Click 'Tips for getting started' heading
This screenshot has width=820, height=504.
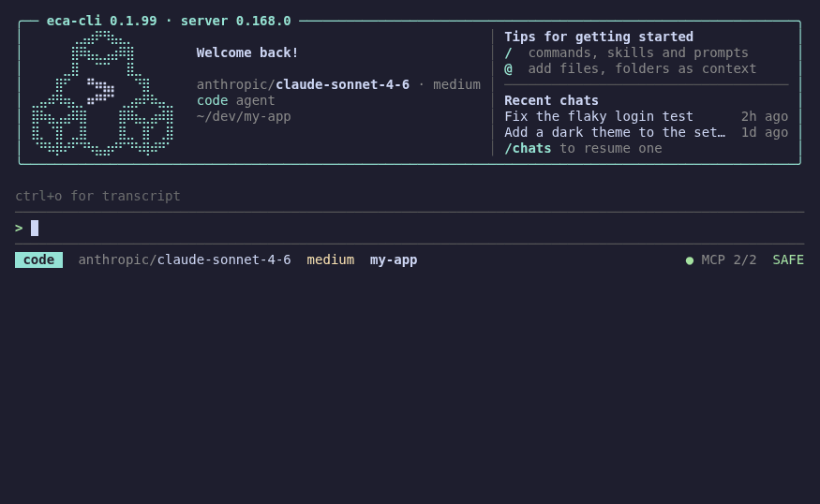599,37
